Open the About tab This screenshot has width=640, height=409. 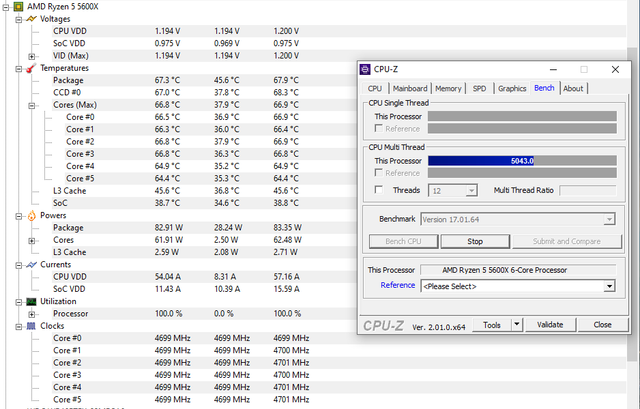[x=573, y=89]
